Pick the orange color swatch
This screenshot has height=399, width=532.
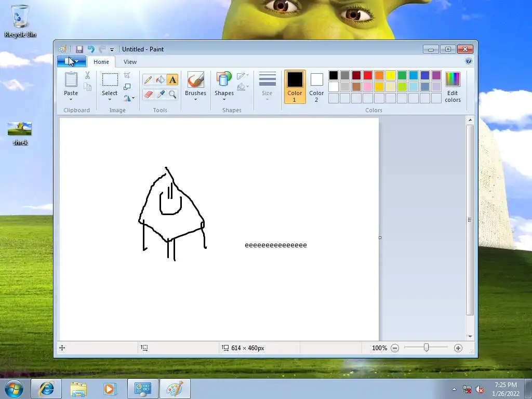coord(379,75)
